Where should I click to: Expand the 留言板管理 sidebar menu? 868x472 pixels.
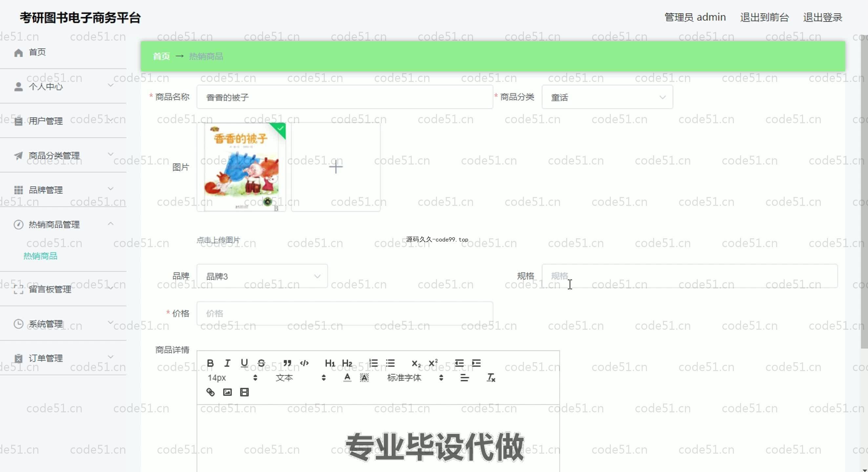(x=63, y=289)
